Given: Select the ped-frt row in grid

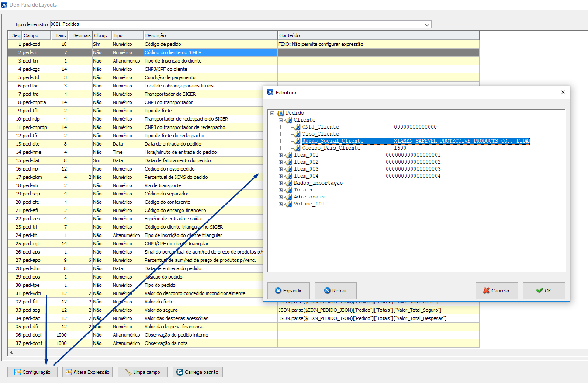Looking at the screenshot, I should point(31,302).
